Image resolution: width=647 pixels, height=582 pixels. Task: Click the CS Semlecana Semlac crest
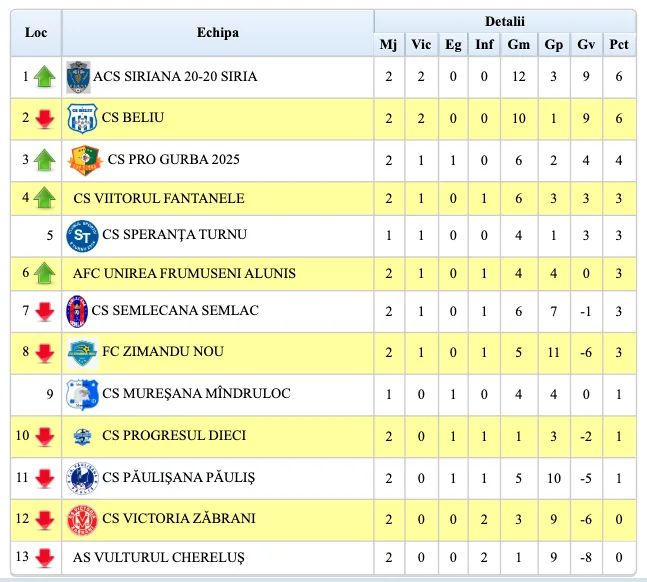pos(77,311)
